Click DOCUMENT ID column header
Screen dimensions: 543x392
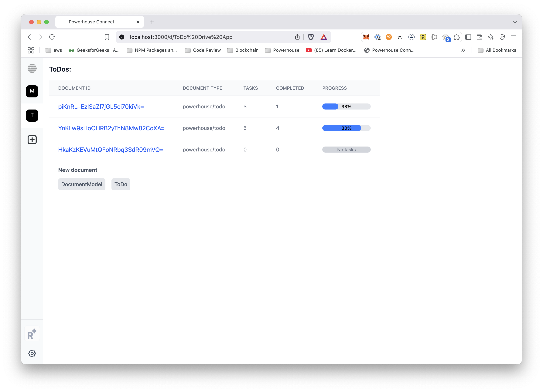tap(74, 88)
